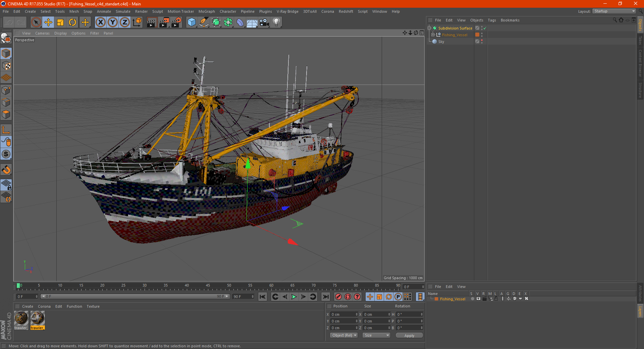Play the animation forward
This screenshot has height=349, width=644.
click(x=294, y=297)
